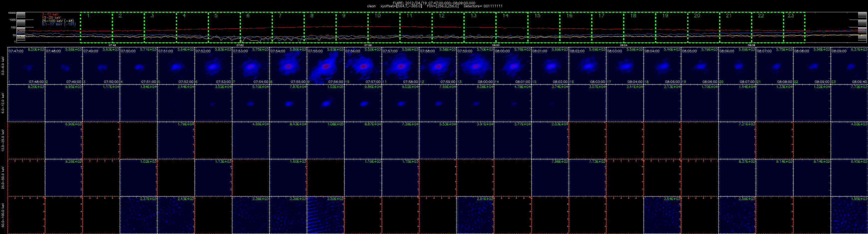Open the 3-6 keV image starting 08:06:00
The width and height of the screenshot is (868, 234).
pos(737,65)
